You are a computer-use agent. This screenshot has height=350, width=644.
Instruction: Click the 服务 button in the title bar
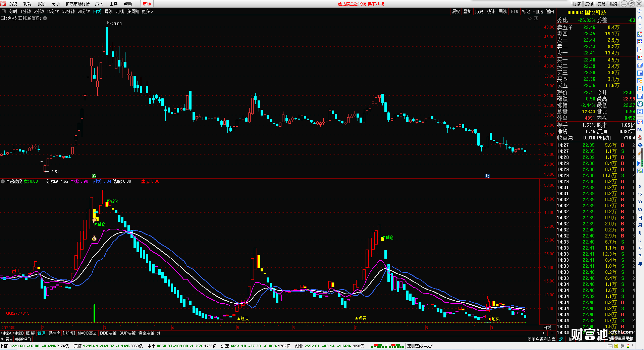(614, 4)
